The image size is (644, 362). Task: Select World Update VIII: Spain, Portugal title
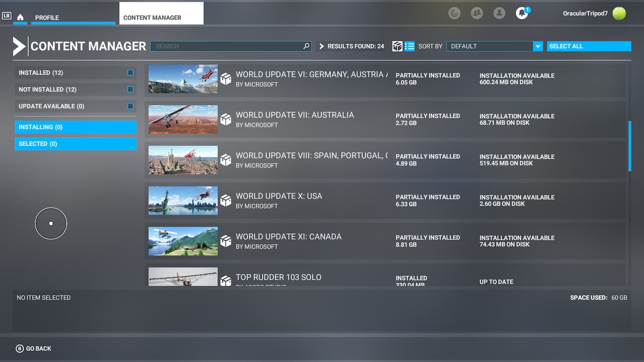click(x=312, y=156)
